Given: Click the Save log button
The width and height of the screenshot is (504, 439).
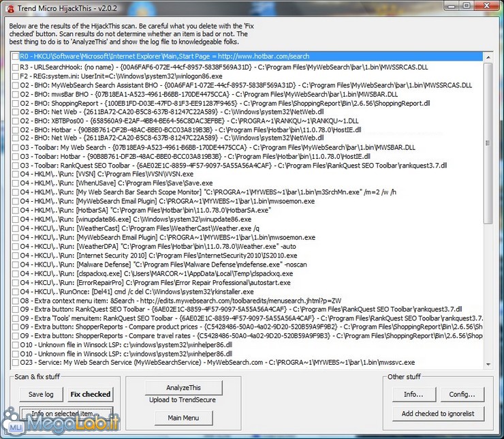Looking at the screenshot, I should 41,395.
